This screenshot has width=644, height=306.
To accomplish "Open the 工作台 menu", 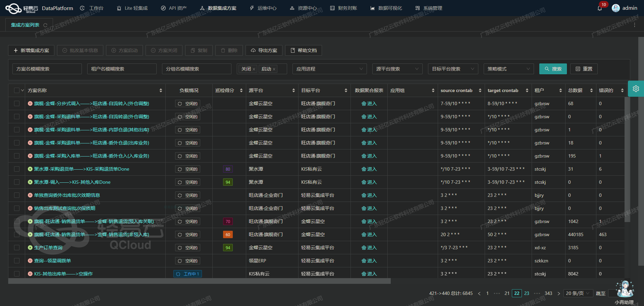I will 92,8.
